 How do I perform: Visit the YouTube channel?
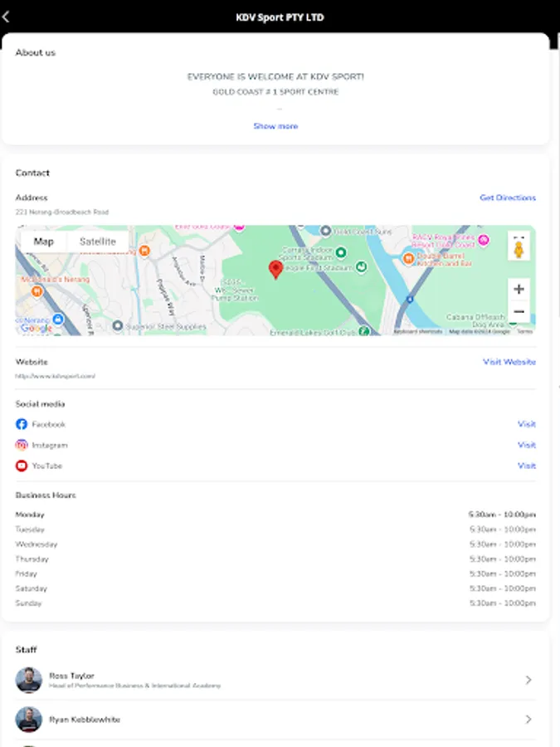pos(527,466)
